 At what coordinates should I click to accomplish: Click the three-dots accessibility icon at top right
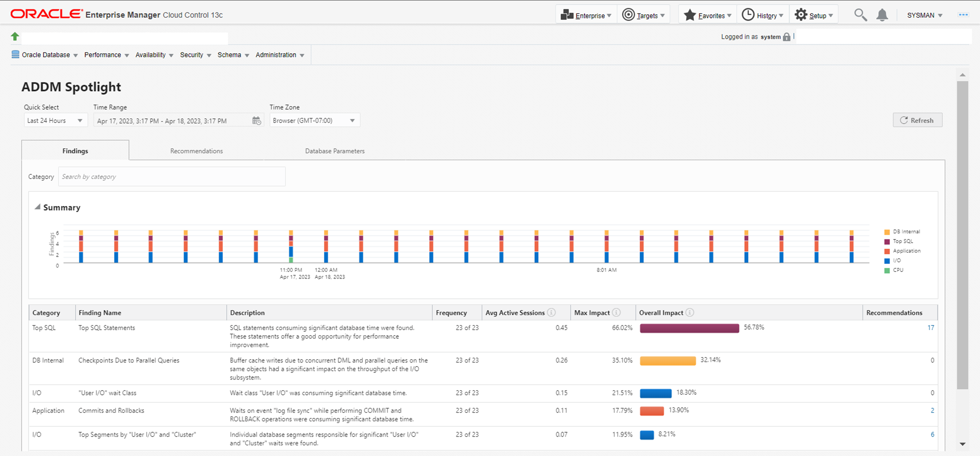click(x=963, y=15)
